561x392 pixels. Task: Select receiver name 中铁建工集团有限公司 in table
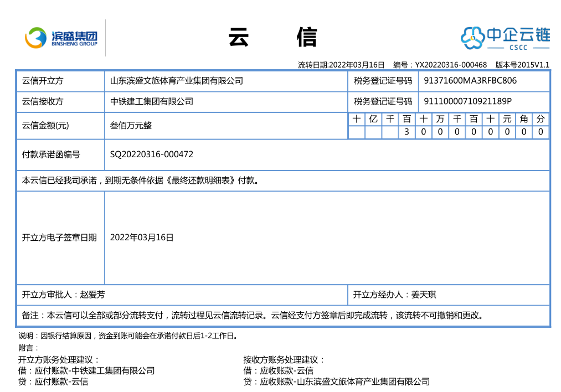(x=152, y=101)
